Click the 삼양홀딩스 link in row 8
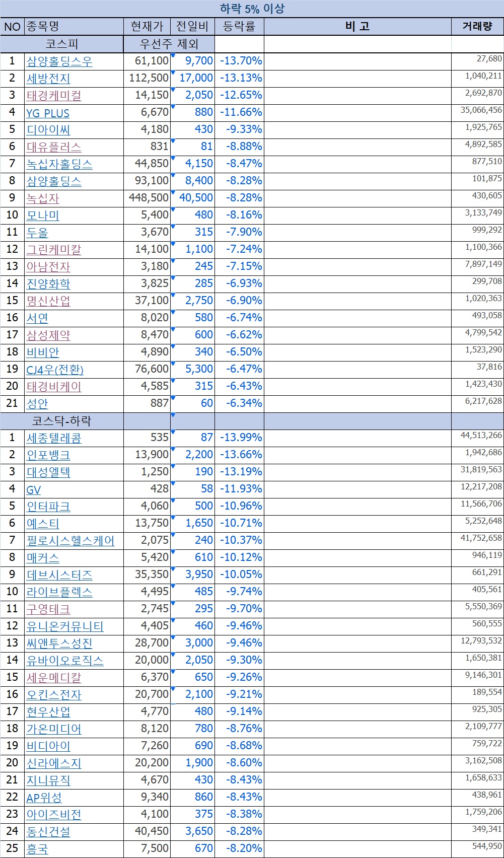Viewport: 504px width, 858px height. [54, 181]
